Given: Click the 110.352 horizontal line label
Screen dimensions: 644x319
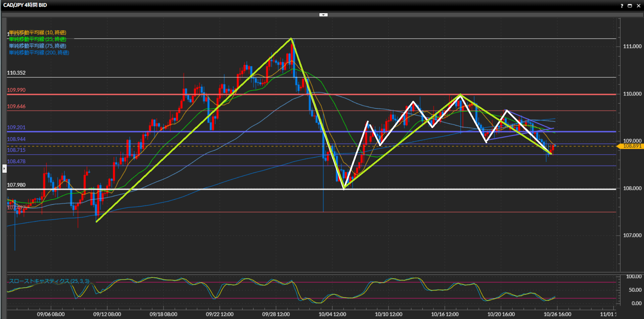Looking at the screenshot, I should pos(16,73).
